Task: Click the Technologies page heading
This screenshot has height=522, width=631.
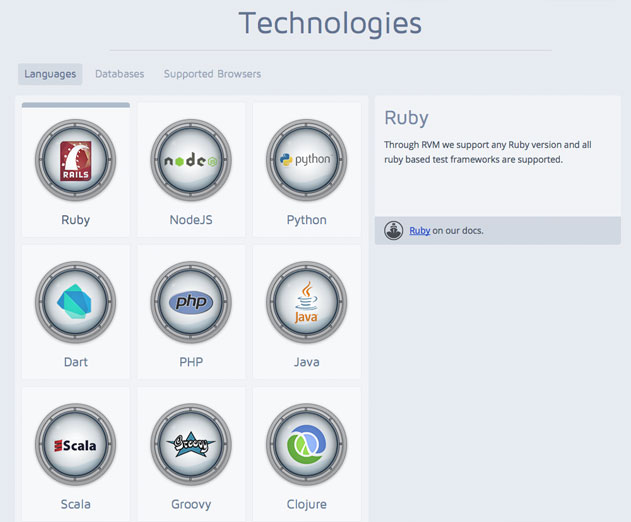Action: (x=330, y=23)
